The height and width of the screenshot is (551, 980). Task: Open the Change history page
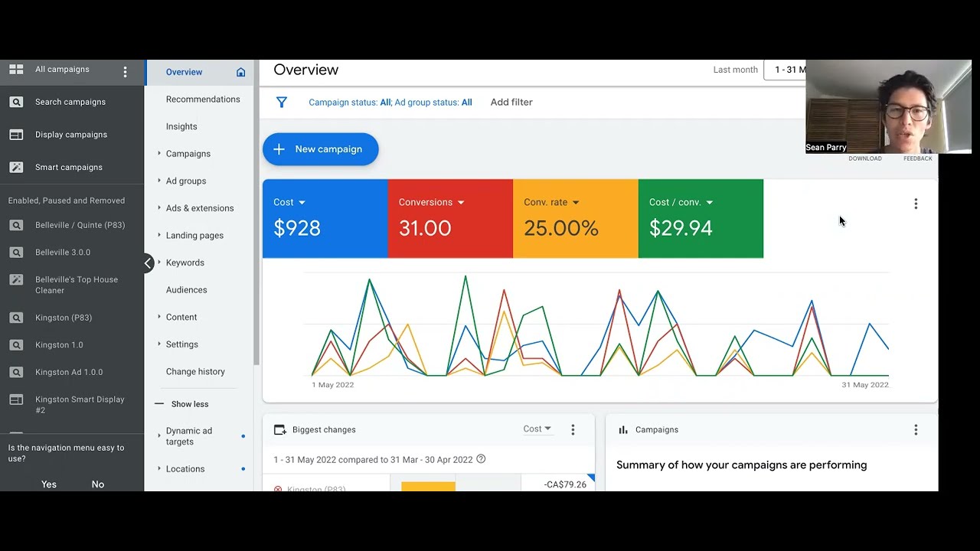(195, 371)
